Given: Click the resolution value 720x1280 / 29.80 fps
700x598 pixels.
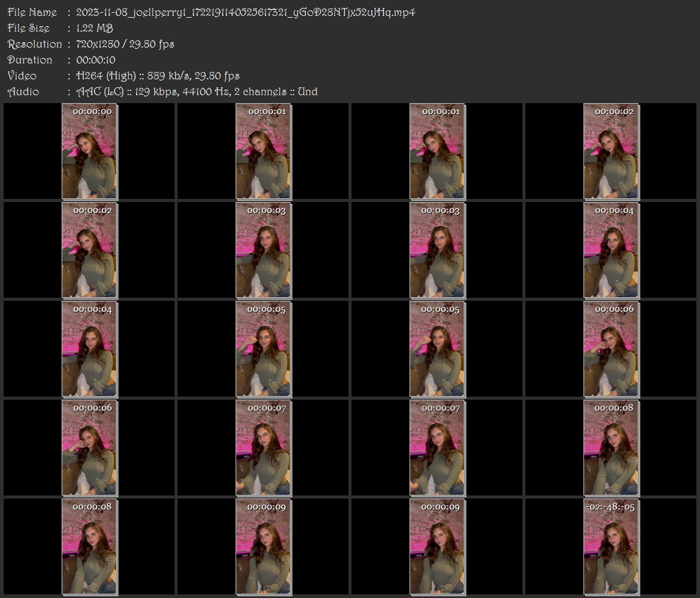Looking at the screenshot, I should pos(125,44).
